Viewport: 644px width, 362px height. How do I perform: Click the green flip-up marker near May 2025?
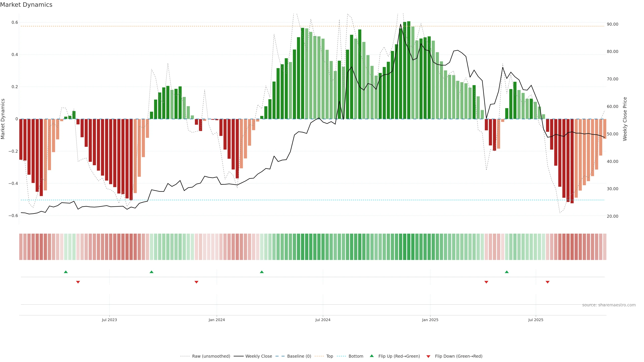tap(507, 272)
